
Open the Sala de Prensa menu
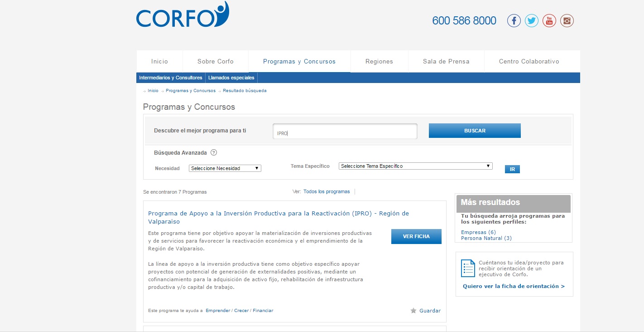[446, 61]
